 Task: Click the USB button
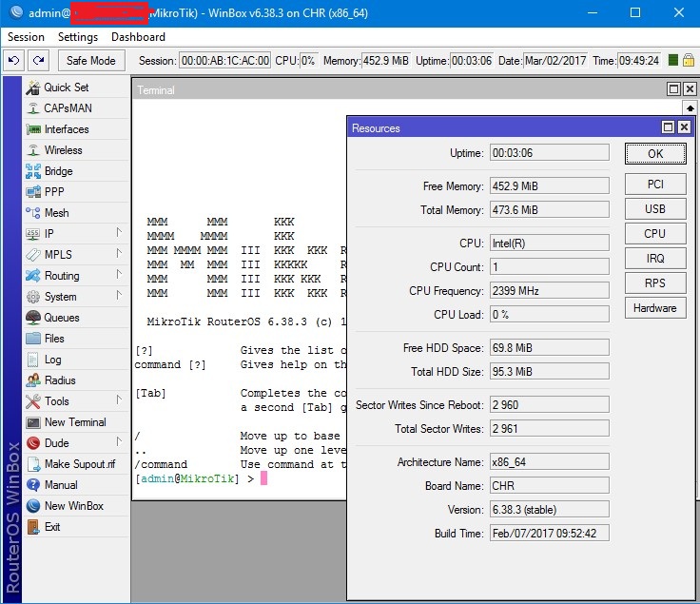coord(655,209)
